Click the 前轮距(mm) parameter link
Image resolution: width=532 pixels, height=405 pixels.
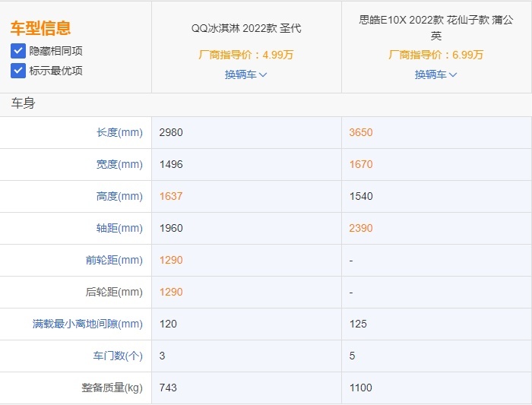click(114, 260)
